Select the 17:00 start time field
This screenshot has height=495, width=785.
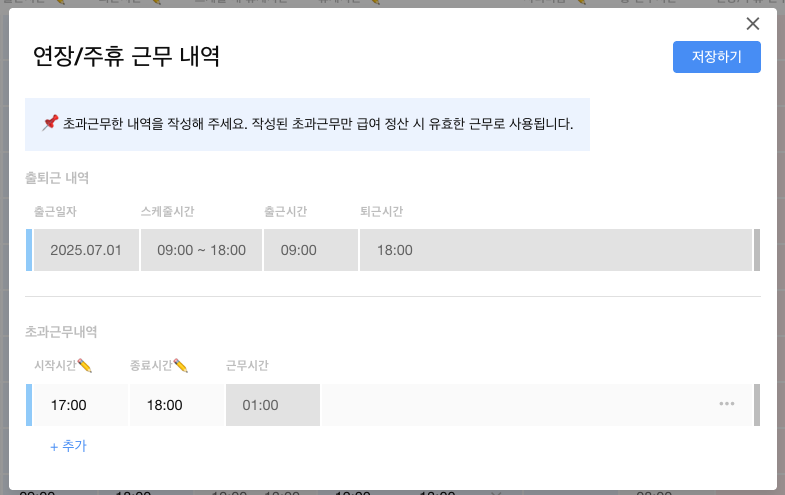click(80, 405)
